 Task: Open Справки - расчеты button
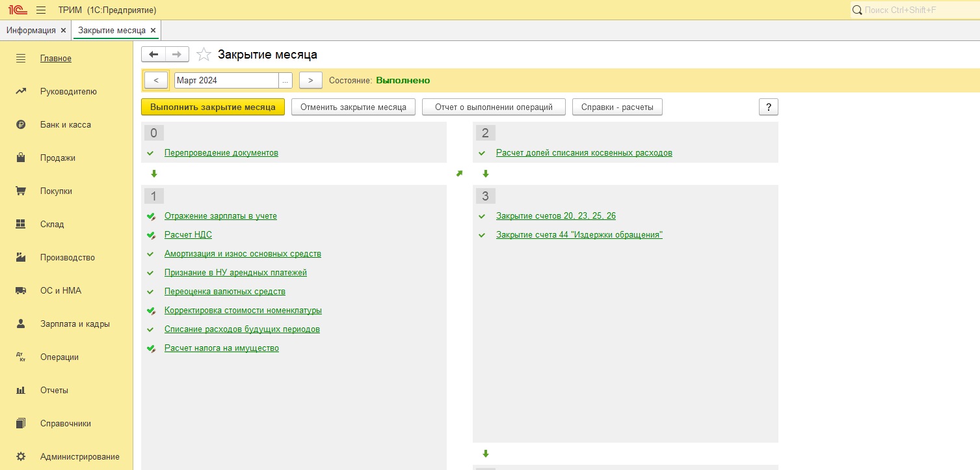(617, 107)
